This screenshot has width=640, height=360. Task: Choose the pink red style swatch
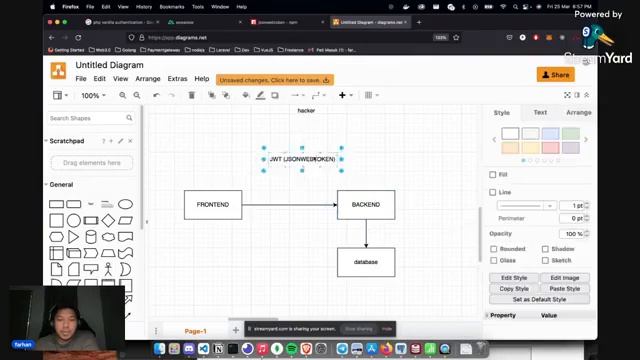coord(550,147)
